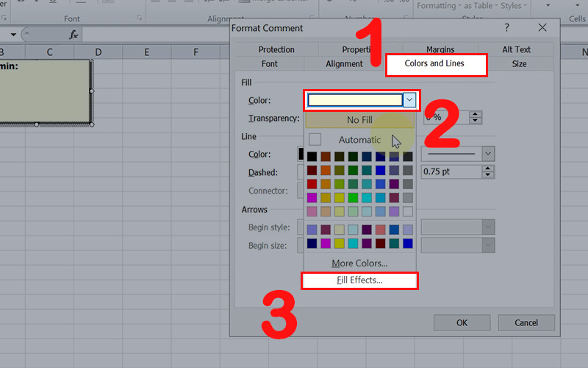588x368 pixels.
Task: Switch to the Size tab
Action: point(520,64)
